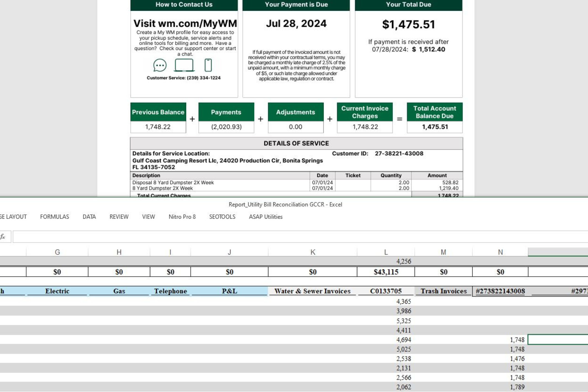Image resolution: width=588 pixels, height=392 pixels.
Task: Select the $0 total cell in column N
Action: tap(500, 272)
